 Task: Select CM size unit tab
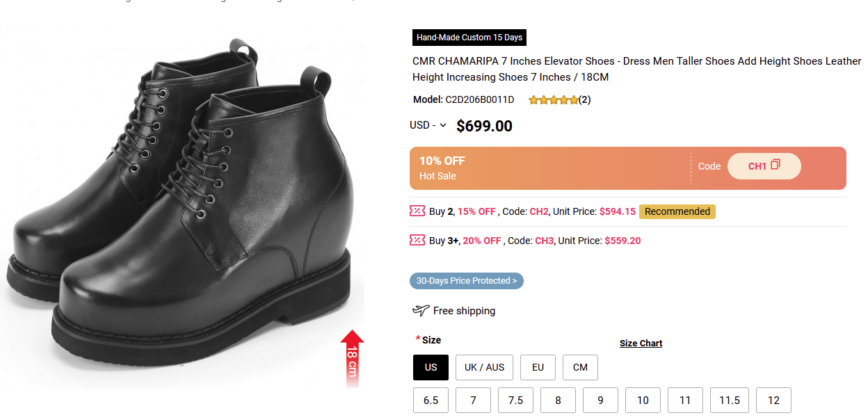pos(580,367)
